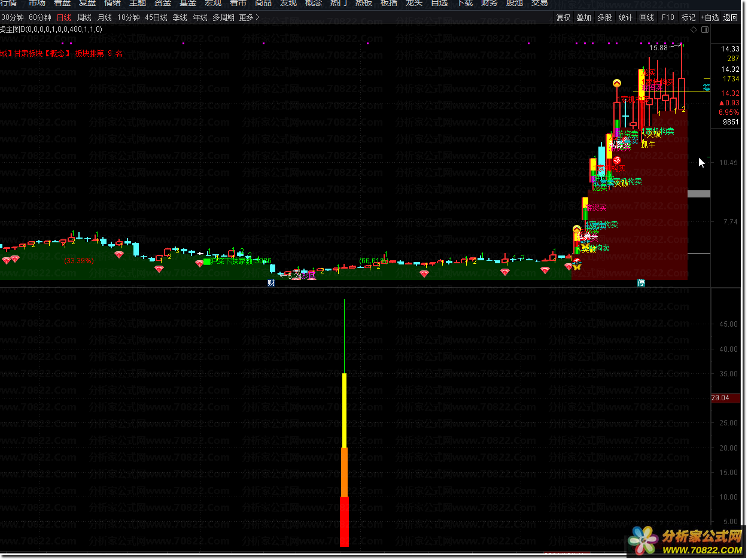Click the 9851 value on price axis
The height and width of the screenshot is (560, 748).
pyautogui.click(x=731, y=122)
